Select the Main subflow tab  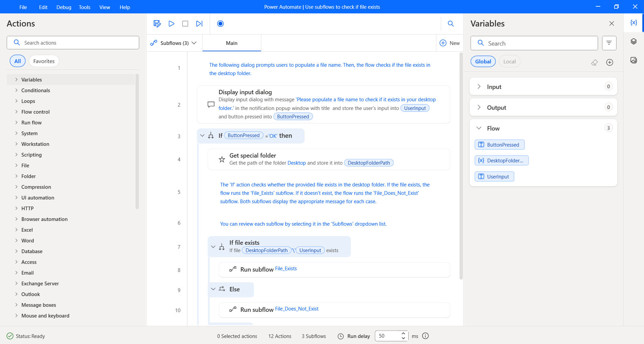point(231,43)
